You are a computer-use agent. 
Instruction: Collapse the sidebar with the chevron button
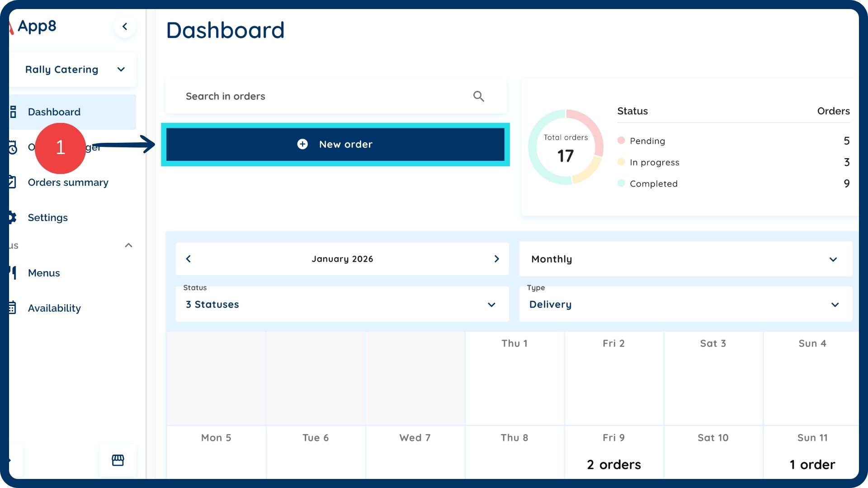pyautogui.click(x=125, y=27)
